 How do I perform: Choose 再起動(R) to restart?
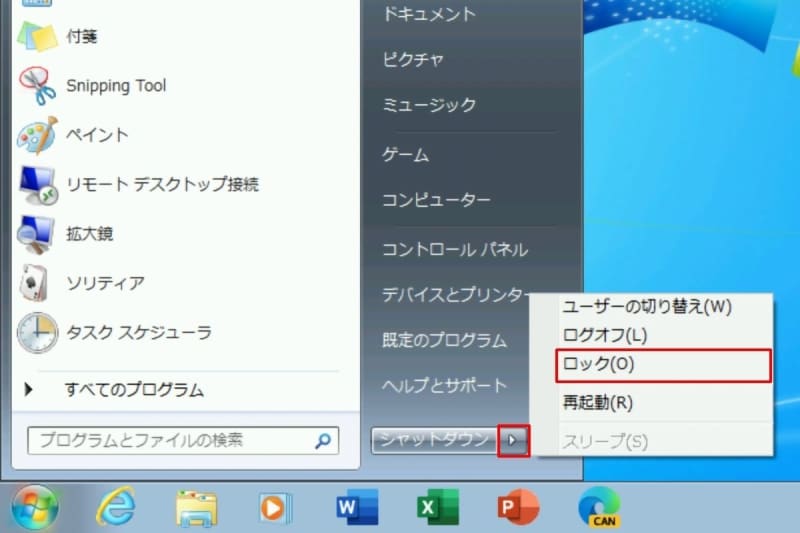pyautogui.click(x=597, y=403)
